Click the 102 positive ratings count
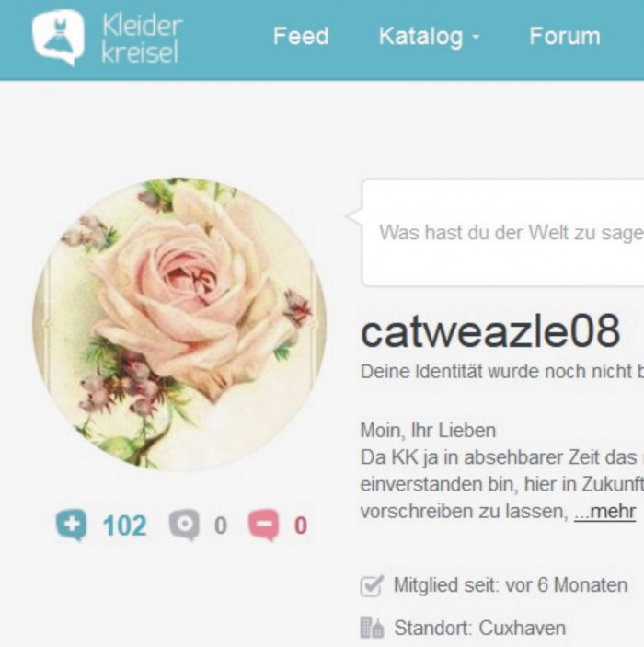Viewport: 644px width, 647px height. click(124, 526)
